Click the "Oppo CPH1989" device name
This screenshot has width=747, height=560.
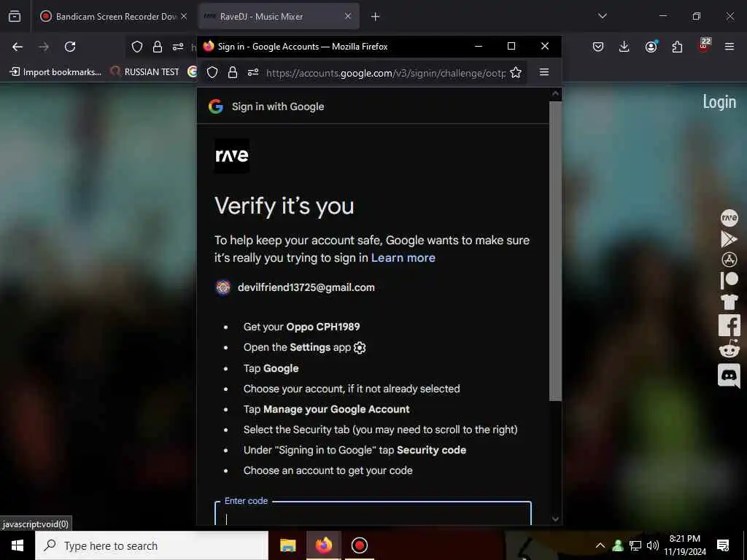(x=323, y=327)
